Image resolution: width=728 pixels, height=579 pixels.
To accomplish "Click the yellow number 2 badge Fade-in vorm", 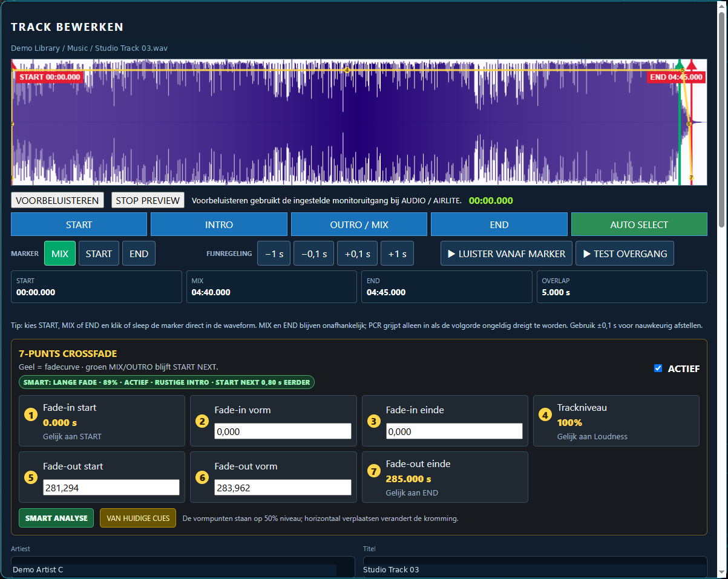I will click(202, 422).
